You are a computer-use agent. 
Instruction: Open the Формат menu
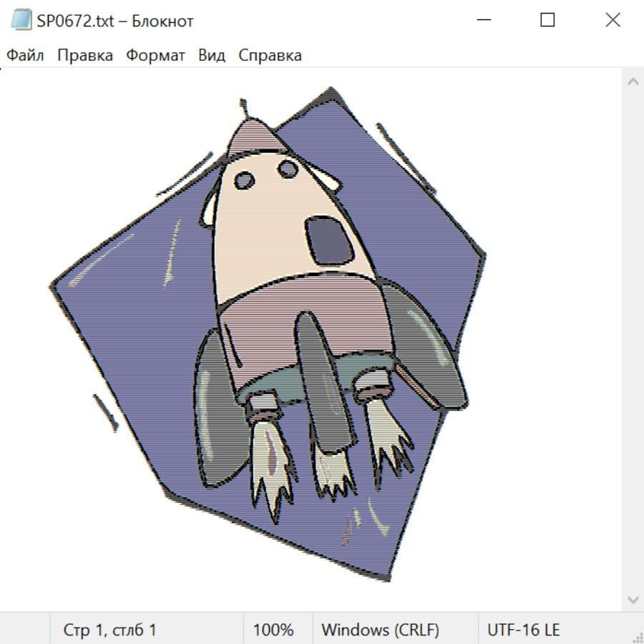pos(155,56)
